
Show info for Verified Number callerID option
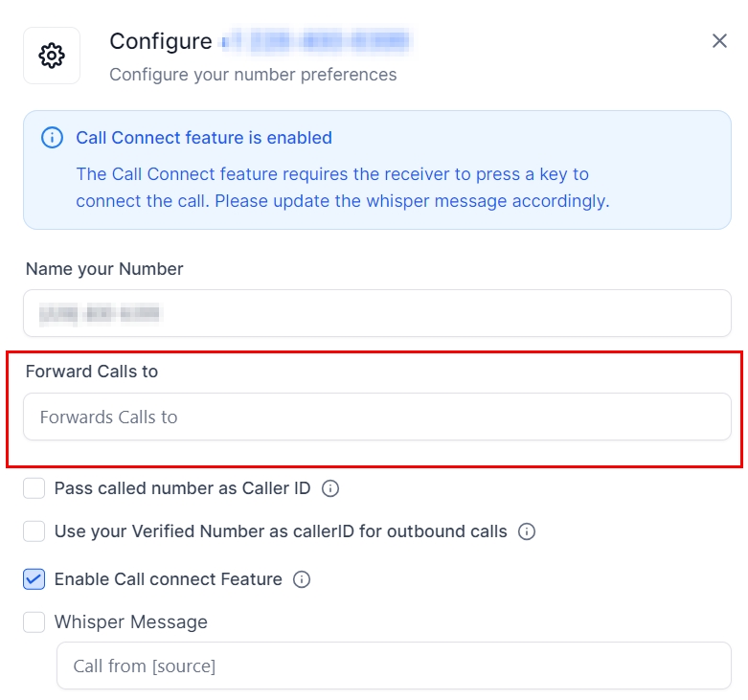(x=527, y=531)
